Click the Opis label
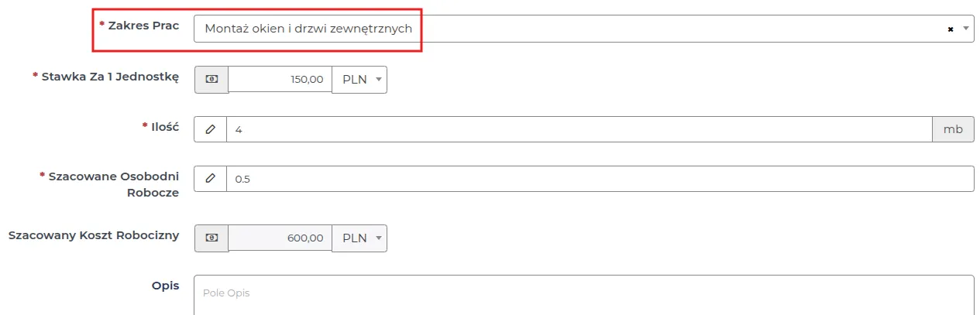 tap(165, 286)
